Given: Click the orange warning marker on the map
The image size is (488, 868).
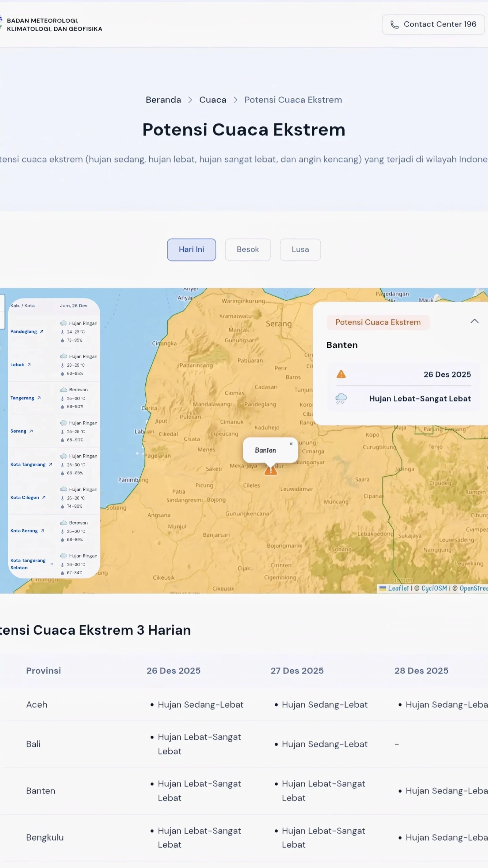Looking at the screenshot, I should coord(270,471).
